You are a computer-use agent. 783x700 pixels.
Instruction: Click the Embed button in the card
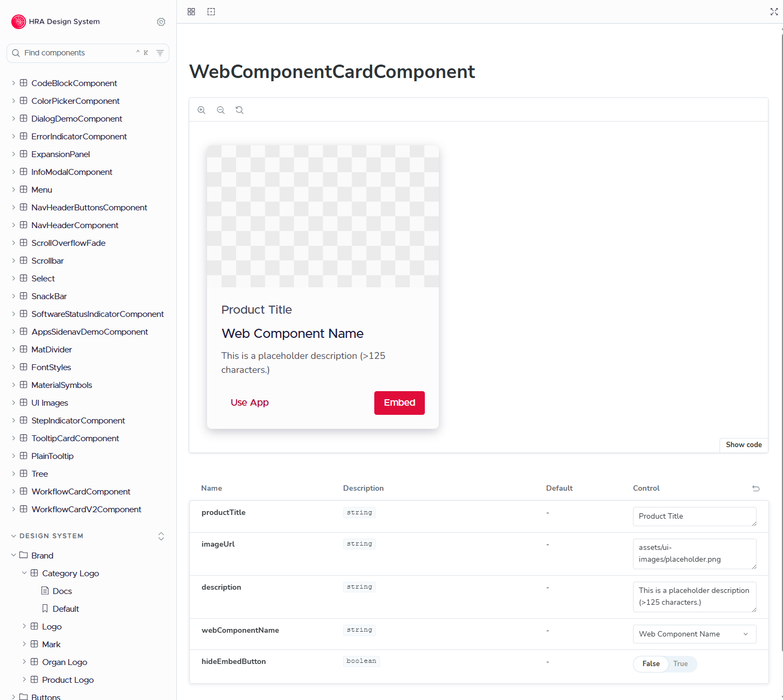coord(399,402)
